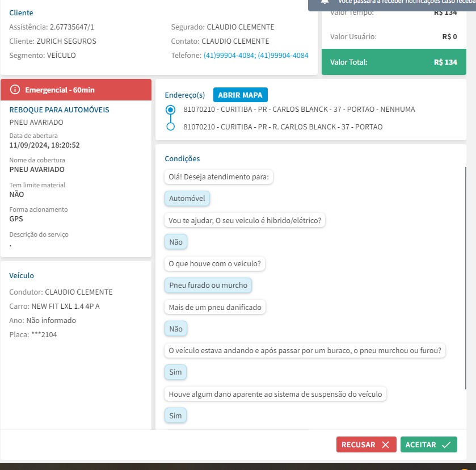Click 'Sim' answer under suspensão question
476x470 pixels.
[175, 416]
